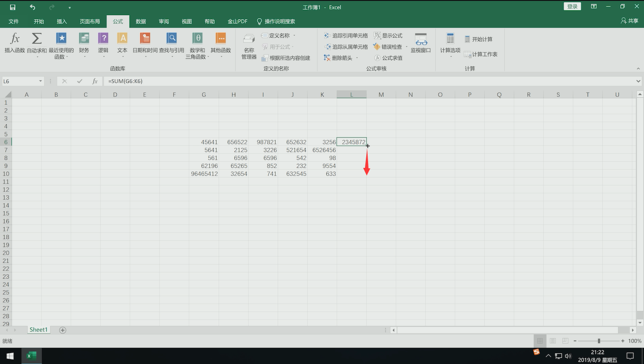Switch to the Insert (插入) tab
644x364 pixels.
pyautogui.click(x=62, y=21)
